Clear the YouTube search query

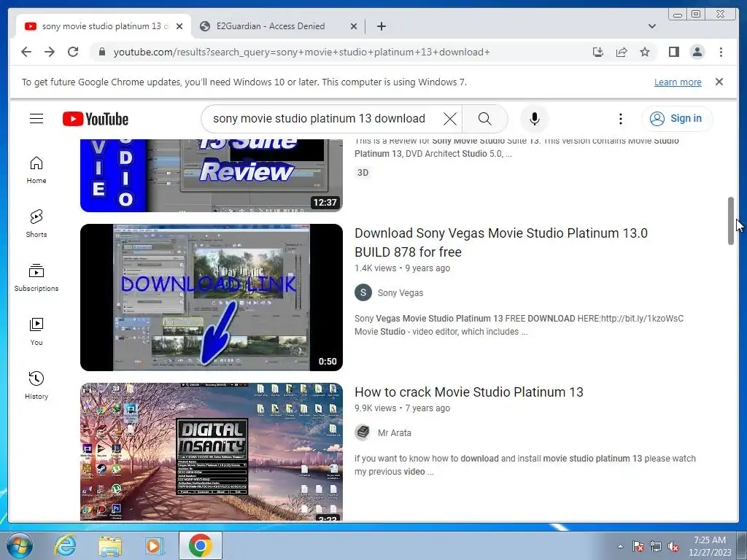coord(449,119)
